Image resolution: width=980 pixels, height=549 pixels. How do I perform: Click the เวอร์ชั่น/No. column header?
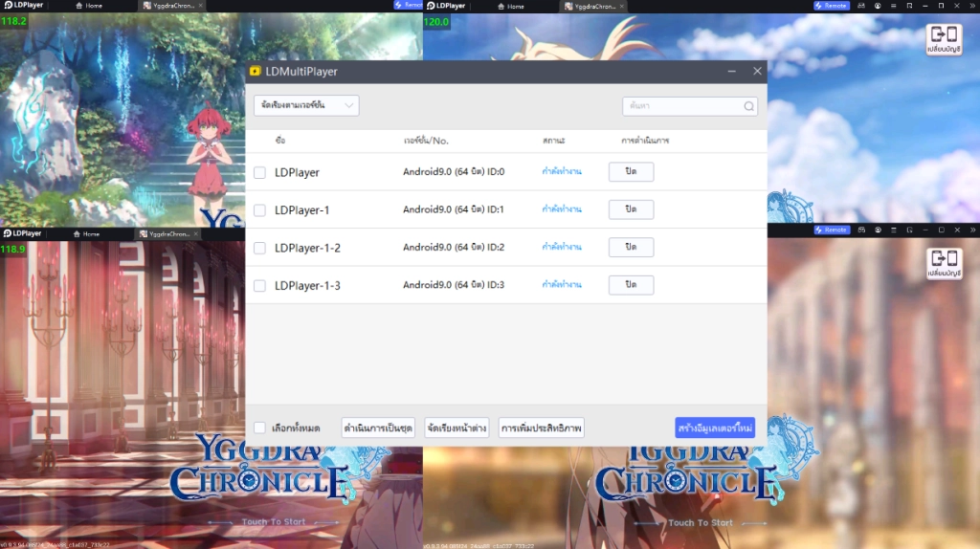pos(426,141)
